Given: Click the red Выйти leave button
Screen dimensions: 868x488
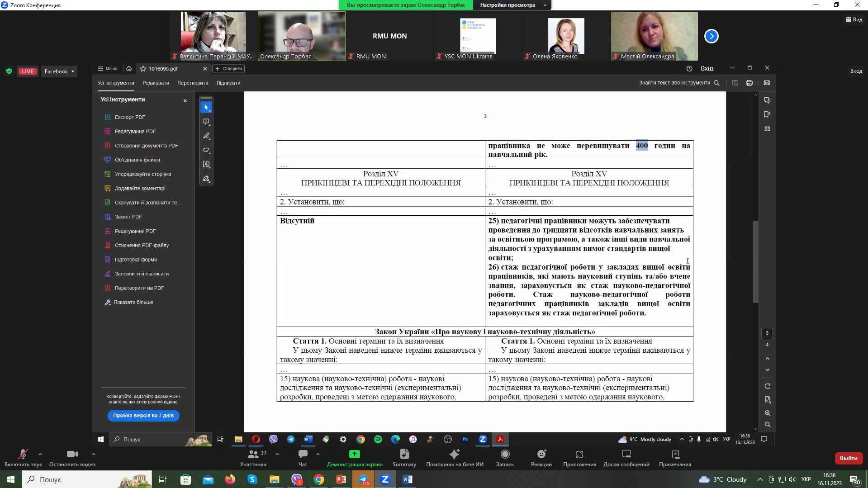Looking at the screenshot, I should pyautogui.click(x=848, y=458).
